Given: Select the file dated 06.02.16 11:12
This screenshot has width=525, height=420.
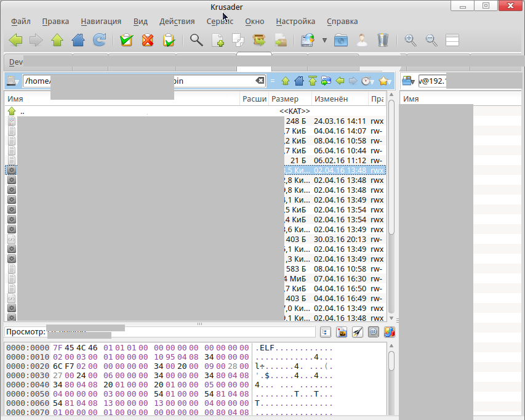Looking at the screenshot, I should 195,161.
